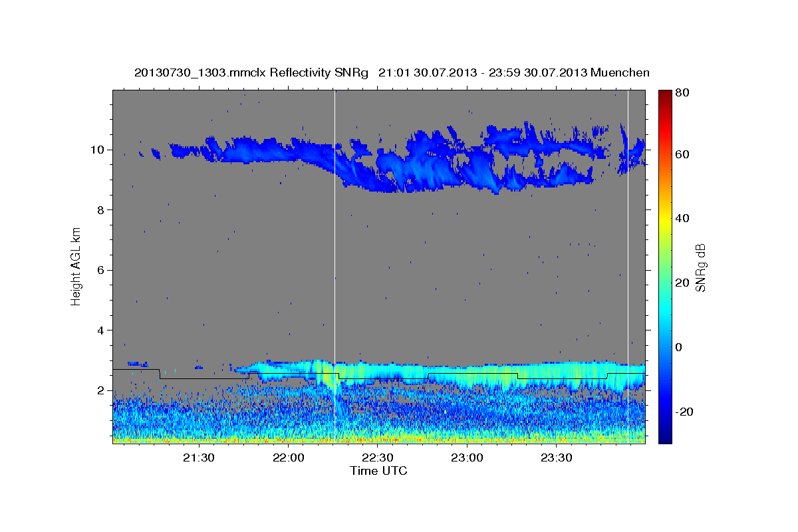The image size is (798, 532).
Task: Click the 22:30 time tick label
Action: [378, 458]
